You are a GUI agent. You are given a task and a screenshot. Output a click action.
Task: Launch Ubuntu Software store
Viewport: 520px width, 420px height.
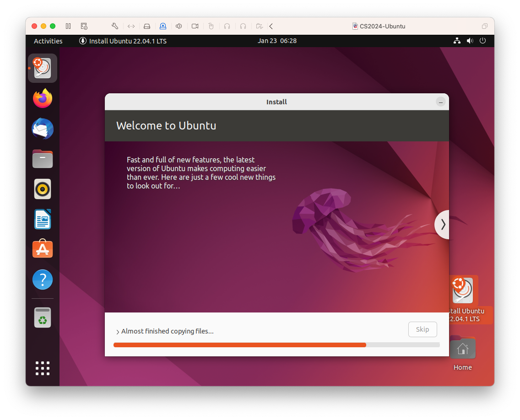[x=42, y=249]
